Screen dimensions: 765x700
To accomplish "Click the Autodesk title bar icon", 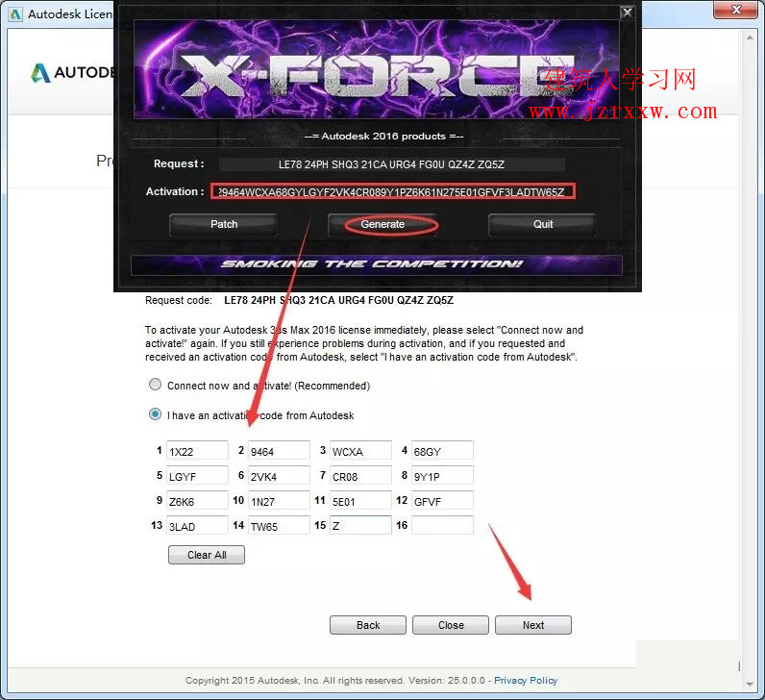I will (x=15, y=14).
